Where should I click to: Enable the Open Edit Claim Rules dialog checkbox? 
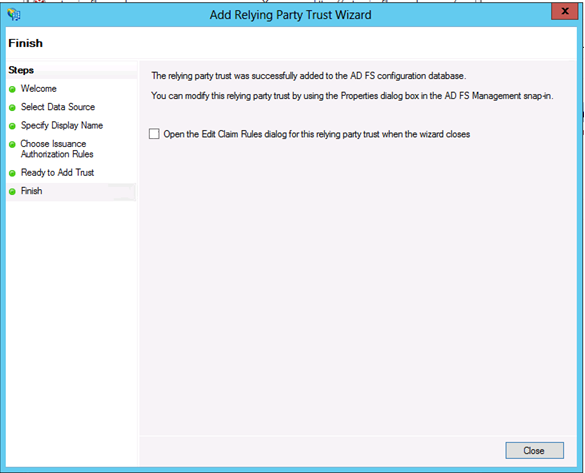[154, 134]
